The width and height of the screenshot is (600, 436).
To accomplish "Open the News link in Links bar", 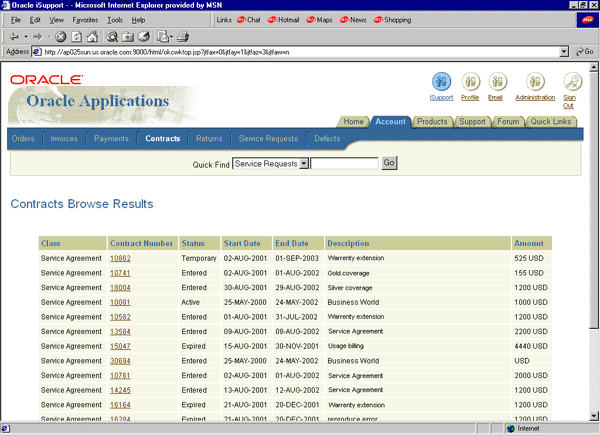I will click(353, 20).
